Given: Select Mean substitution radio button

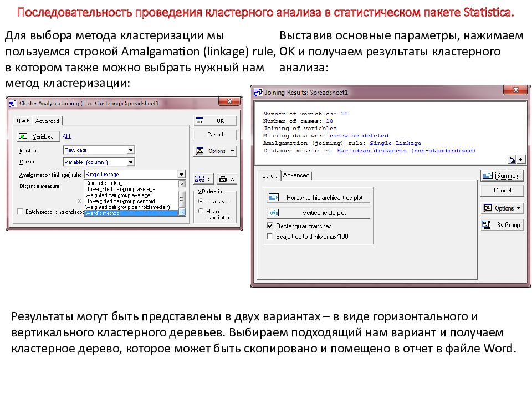Looking at the screenshot, I should pyautogui.click(x=201, y=211).
